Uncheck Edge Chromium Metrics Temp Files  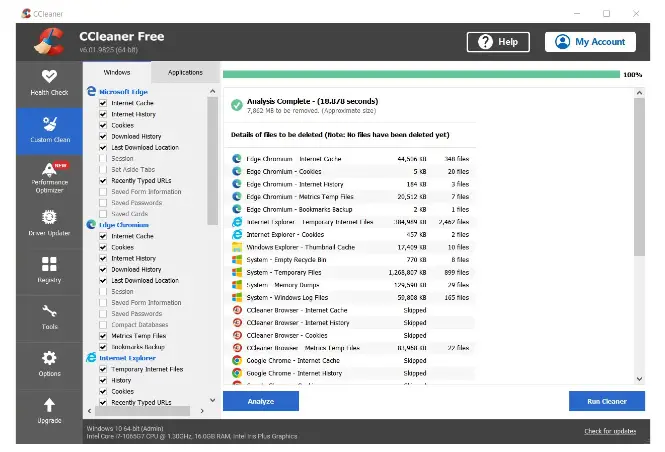(x=103, y=335)
